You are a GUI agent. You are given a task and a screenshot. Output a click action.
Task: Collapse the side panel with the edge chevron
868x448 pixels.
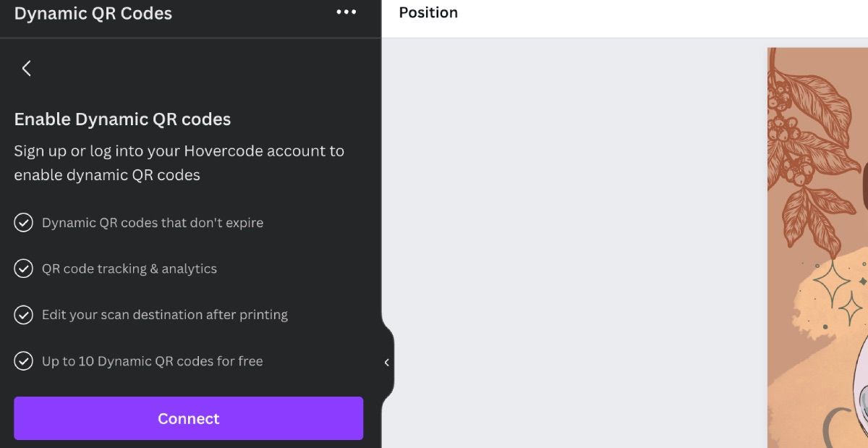[x=386, y=362]
